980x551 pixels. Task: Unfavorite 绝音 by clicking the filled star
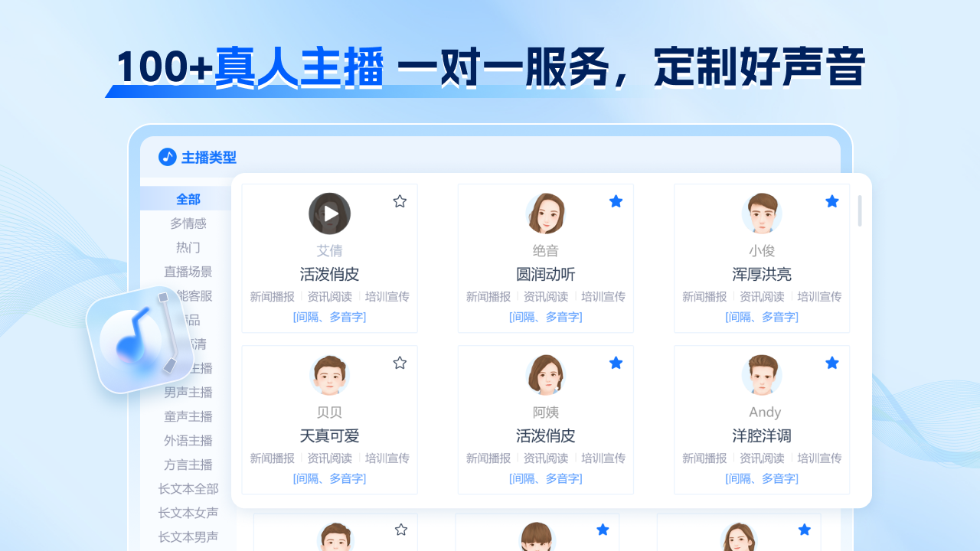(616, 201)
